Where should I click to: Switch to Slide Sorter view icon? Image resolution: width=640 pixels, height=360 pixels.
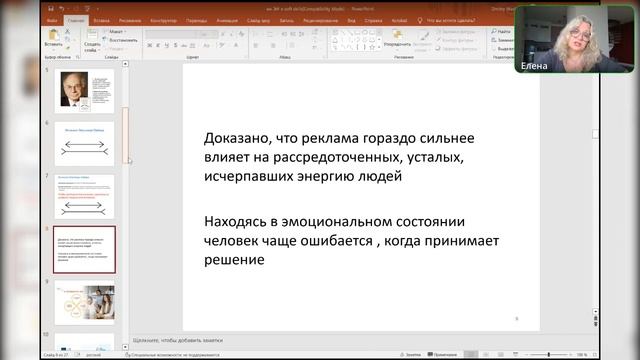(486, 355)
